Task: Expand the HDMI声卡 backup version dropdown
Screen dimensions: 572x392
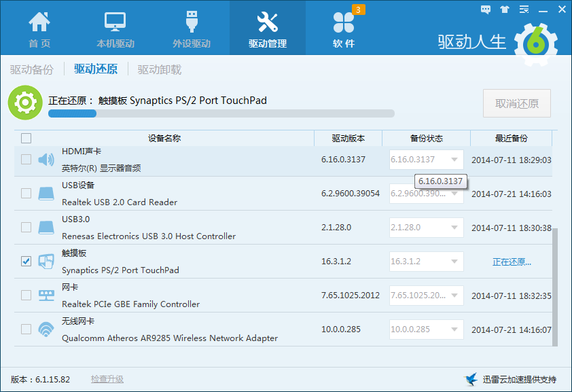Action: point(454,160)
